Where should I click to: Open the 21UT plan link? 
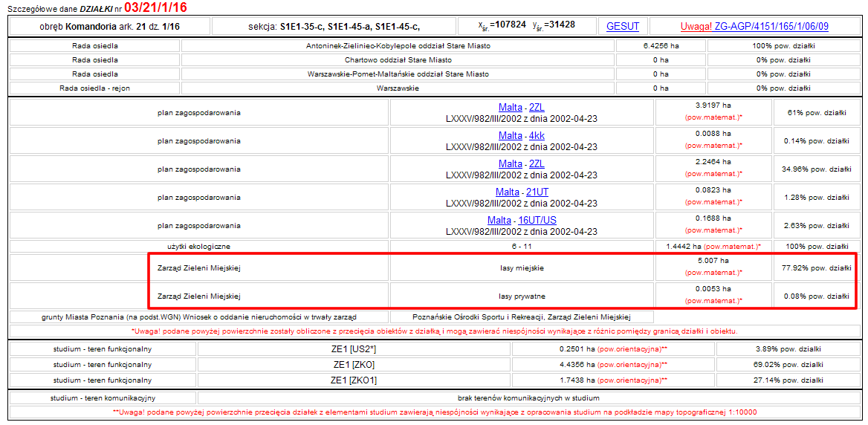click(x=535, y=192)
